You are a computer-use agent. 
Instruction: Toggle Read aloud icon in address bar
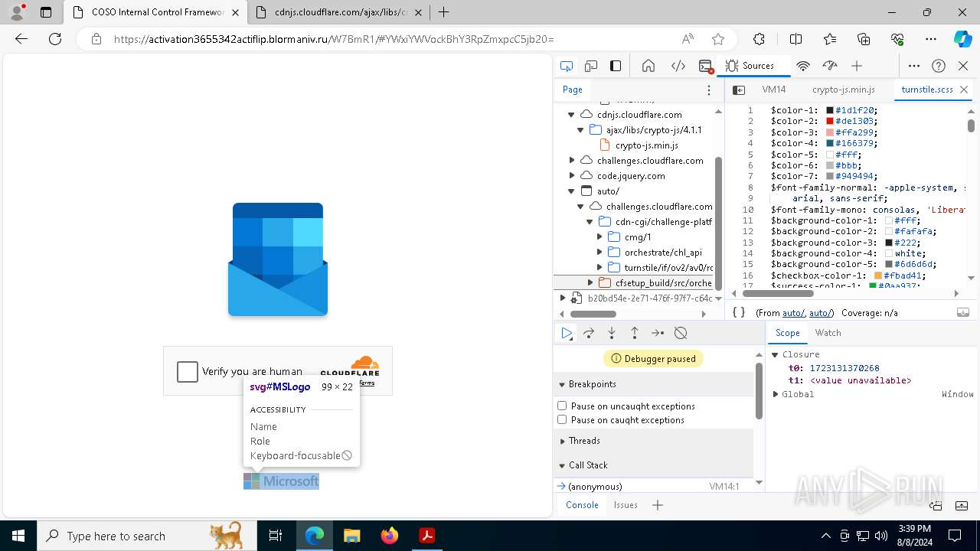point(688,39)
